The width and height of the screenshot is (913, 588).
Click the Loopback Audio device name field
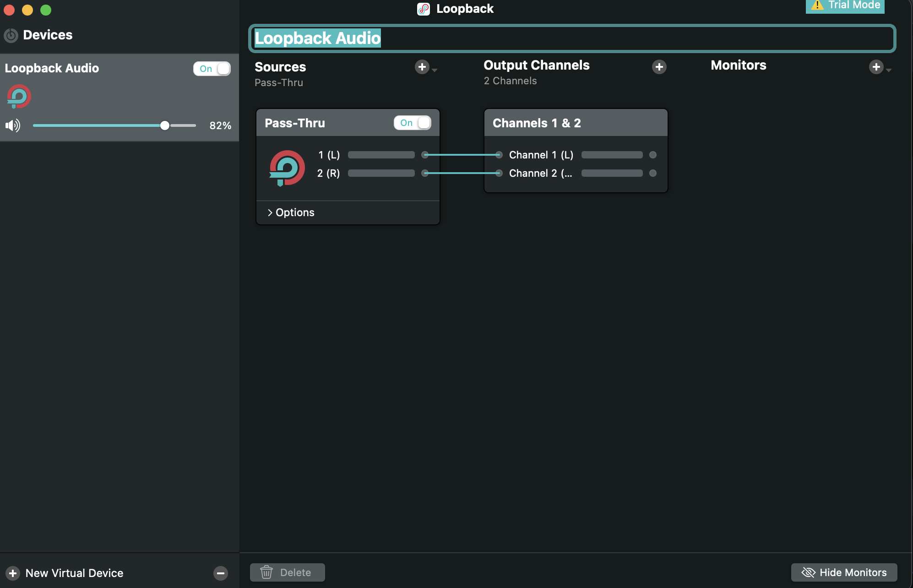click(572, 38)
